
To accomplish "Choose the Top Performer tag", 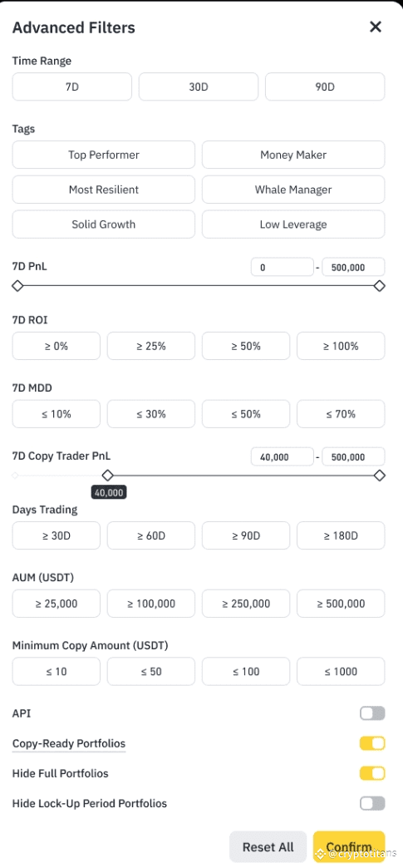I will tap(104, 155).
